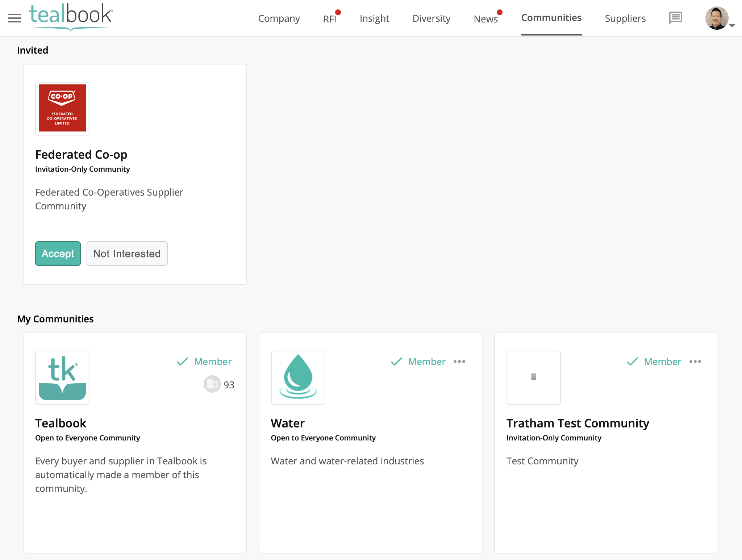Open the Insight navigation item
The height and width of the screenshot is (560, 742).
374,18
